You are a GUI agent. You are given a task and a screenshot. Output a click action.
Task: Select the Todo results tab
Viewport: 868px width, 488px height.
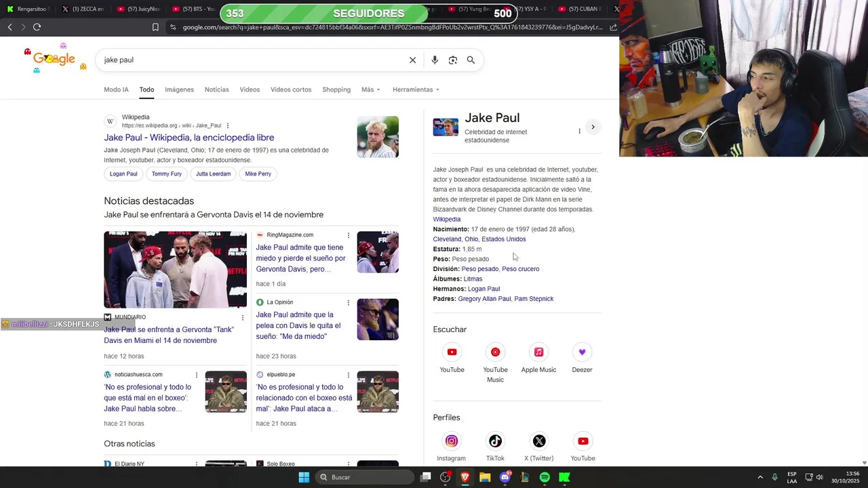(146, 89)
